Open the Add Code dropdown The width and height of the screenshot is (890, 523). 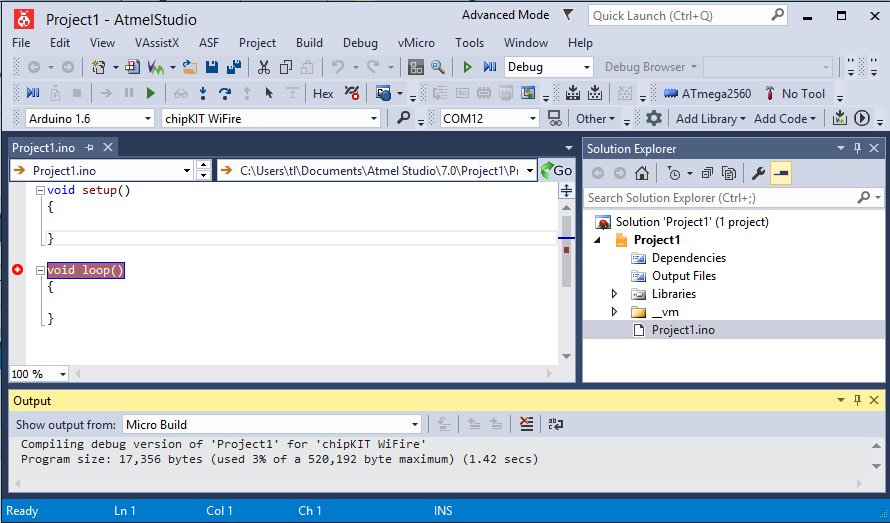(784, 119)
